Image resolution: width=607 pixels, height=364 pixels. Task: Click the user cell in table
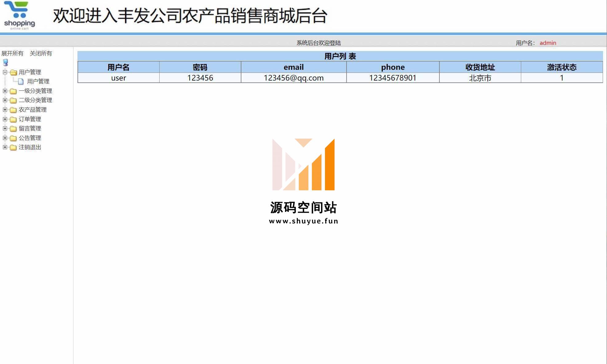point(118,78)
